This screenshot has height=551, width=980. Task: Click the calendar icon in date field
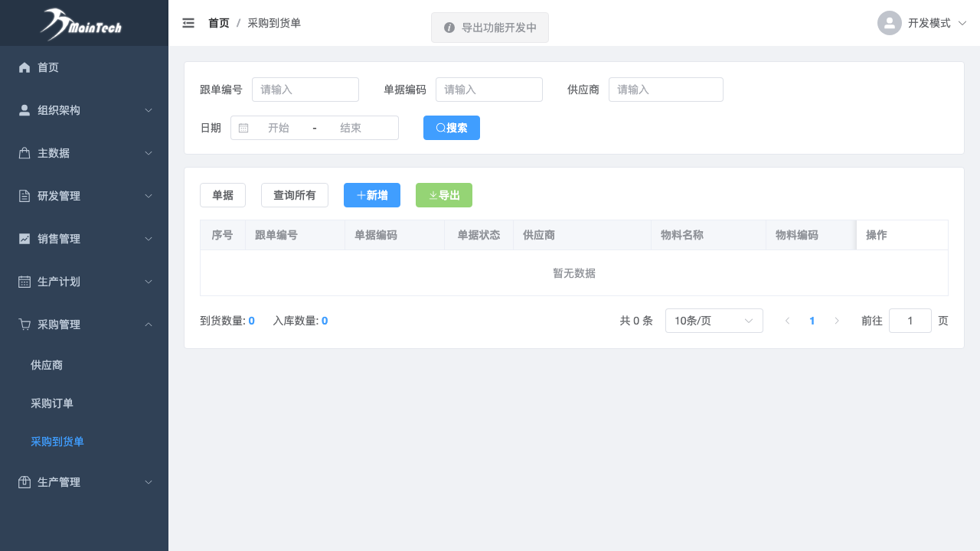coord(243,128)
